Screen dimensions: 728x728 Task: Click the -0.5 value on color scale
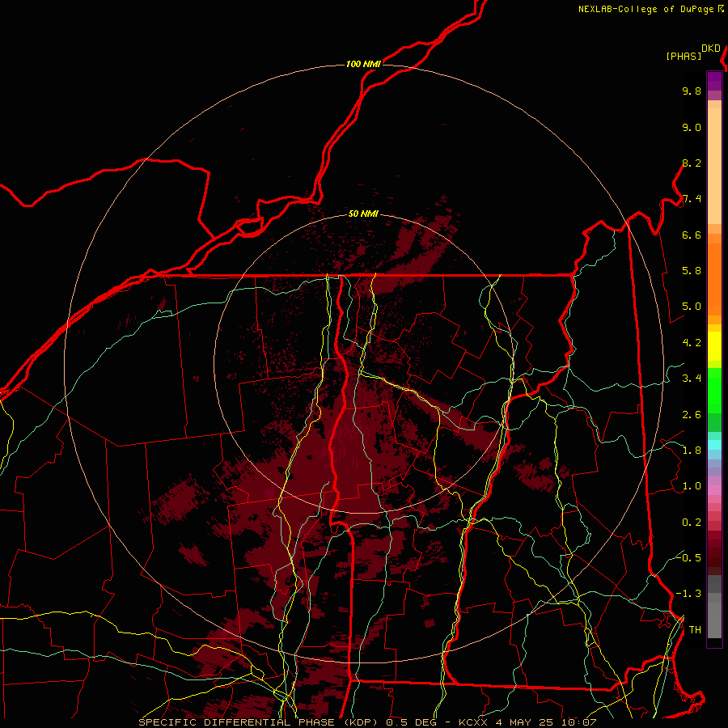(x=688, y=557)
